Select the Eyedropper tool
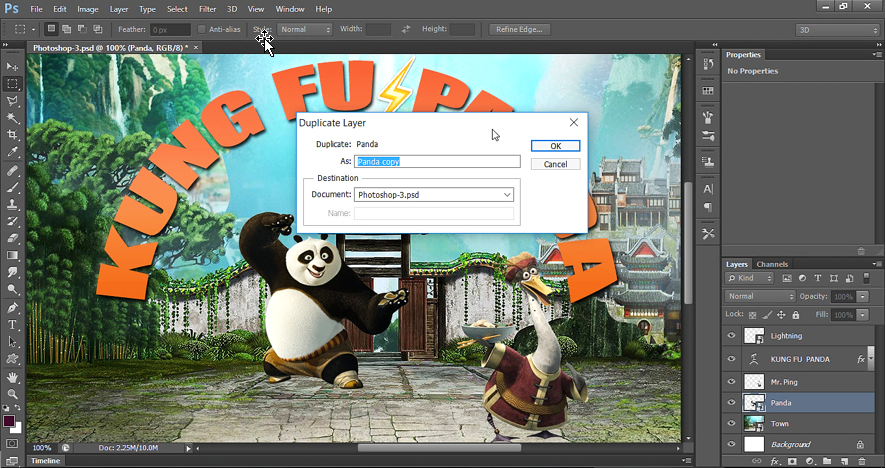 (x=12, y=151)
